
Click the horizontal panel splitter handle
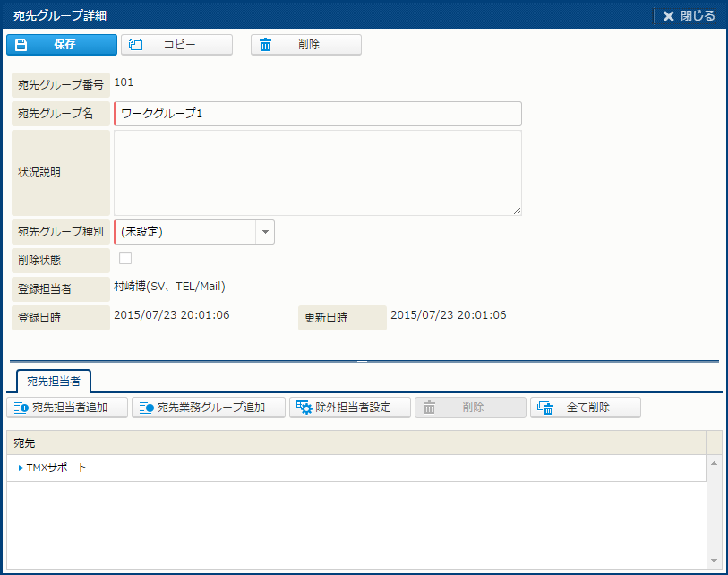(x=362, y=361)
